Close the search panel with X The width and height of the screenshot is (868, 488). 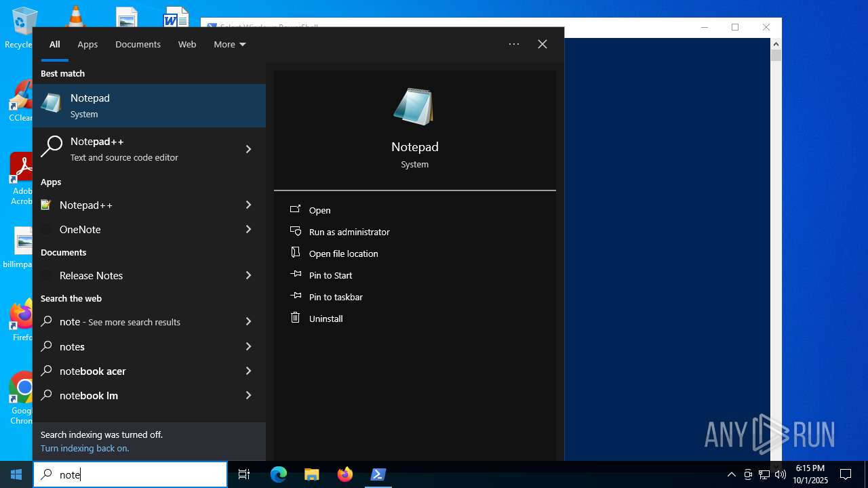tap(542, 44)
